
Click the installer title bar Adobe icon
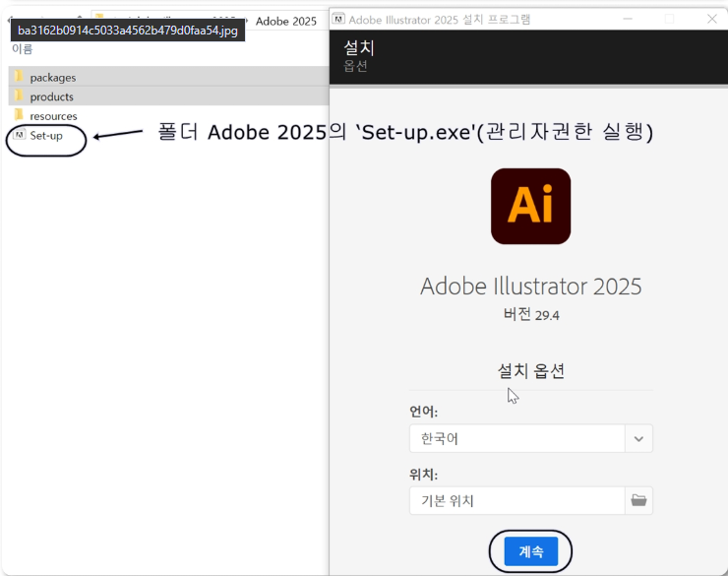point(338,19)
